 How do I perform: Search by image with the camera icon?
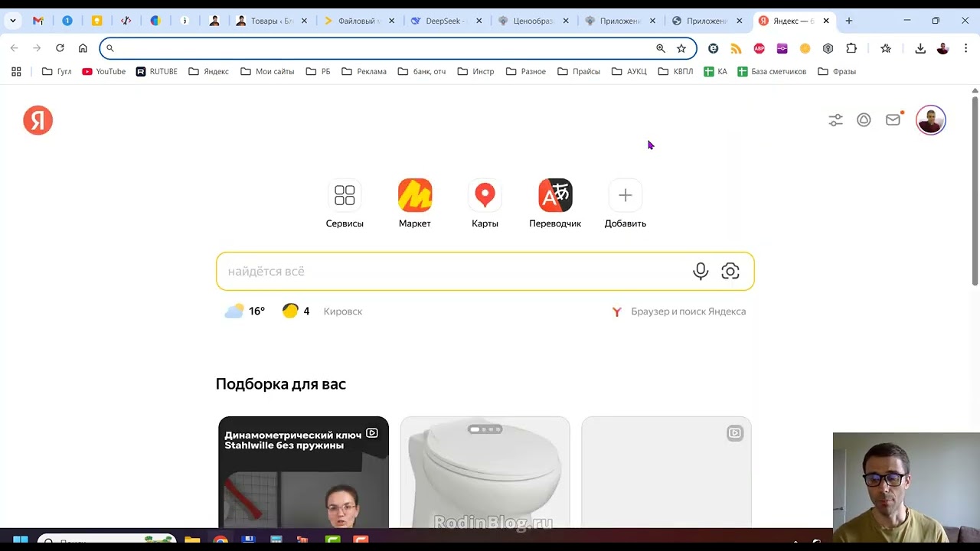click(730, 271)
